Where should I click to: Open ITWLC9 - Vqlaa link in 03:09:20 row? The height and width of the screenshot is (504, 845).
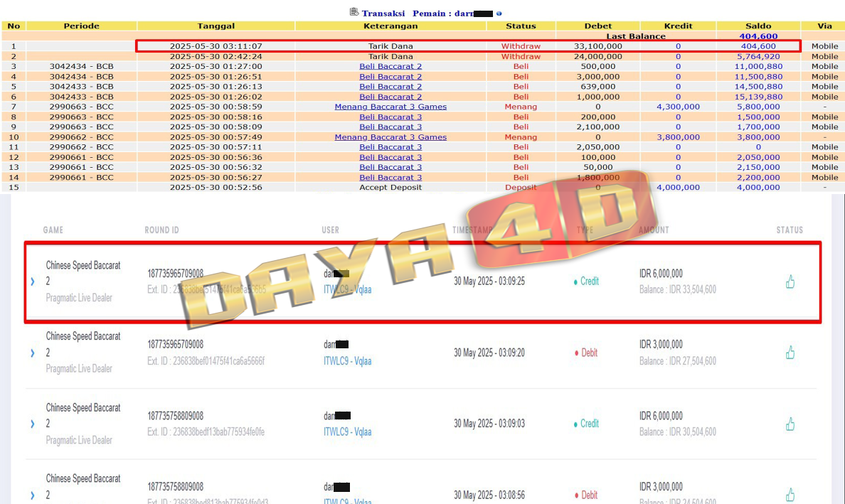[348, 361]
